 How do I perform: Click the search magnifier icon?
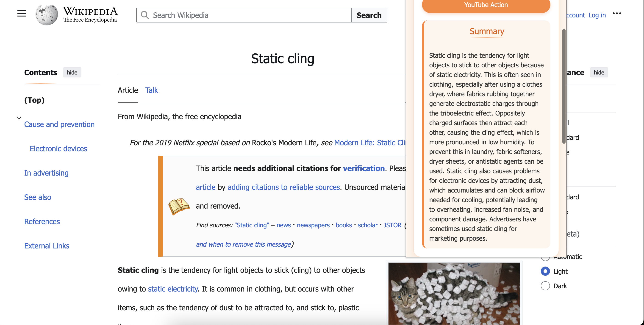pos(145,15)
